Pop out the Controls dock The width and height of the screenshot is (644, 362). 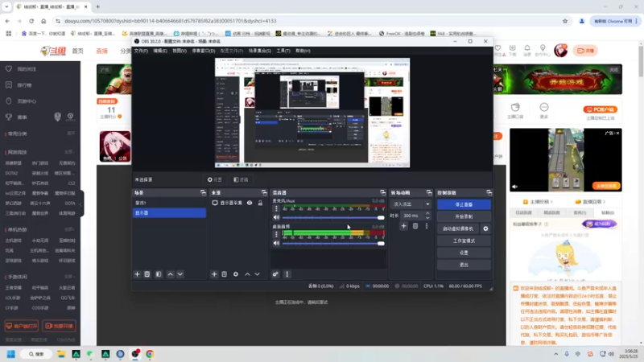pos(489,192)
